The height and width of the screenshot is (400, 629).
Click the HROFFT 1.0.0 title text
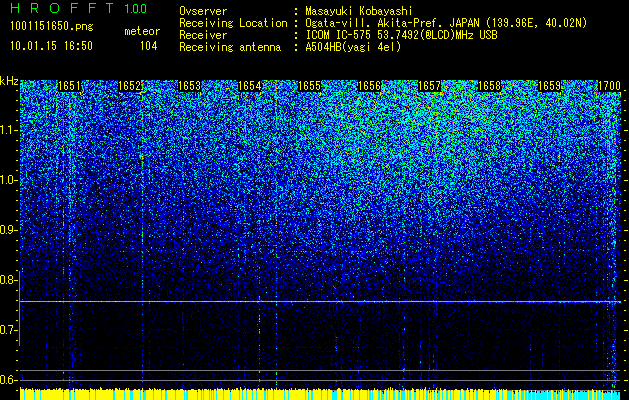(x=79, y=8)
